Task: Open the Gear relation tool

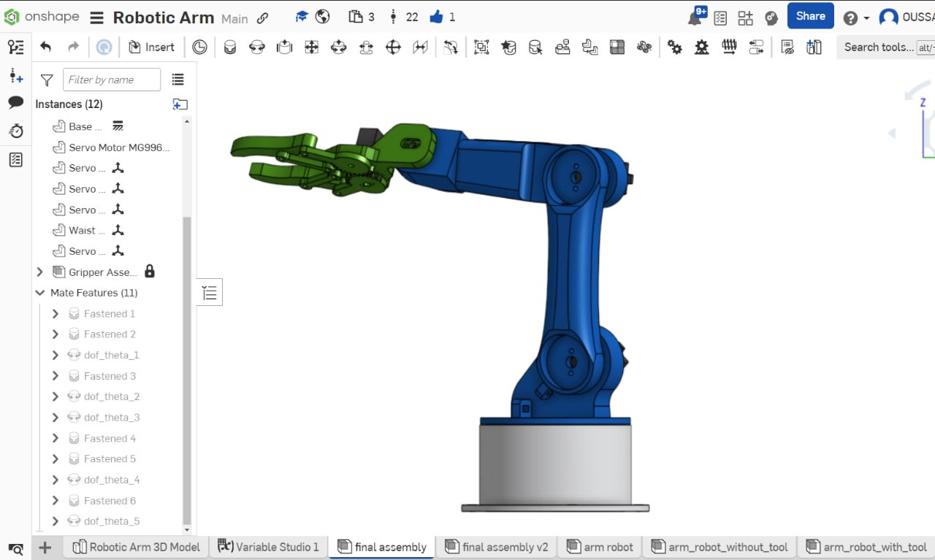Action: coord(674,47)
